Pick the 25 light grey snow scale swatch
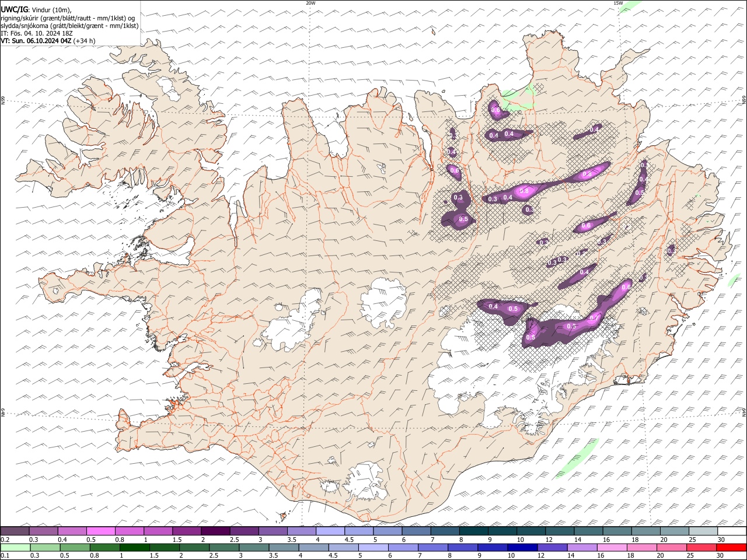 703,531
